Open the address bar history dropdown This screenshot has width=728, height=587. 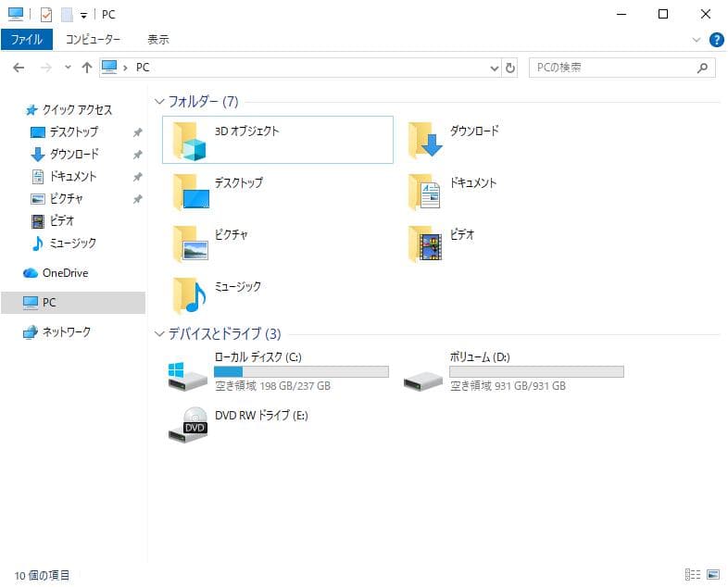(x=495, y=69)
